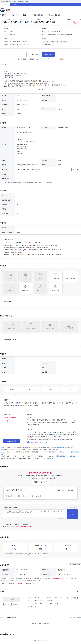Click the 직원대출제도 welfare icon
Image resolution: width=81 pixels, height=644 pixels.
[25, 288]
